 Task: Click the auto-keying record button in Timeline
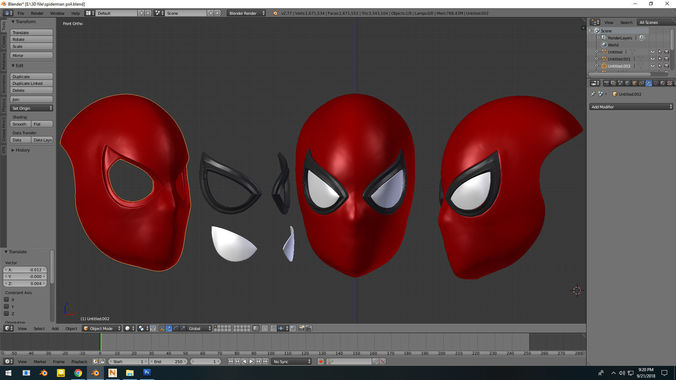click(321, 361)
